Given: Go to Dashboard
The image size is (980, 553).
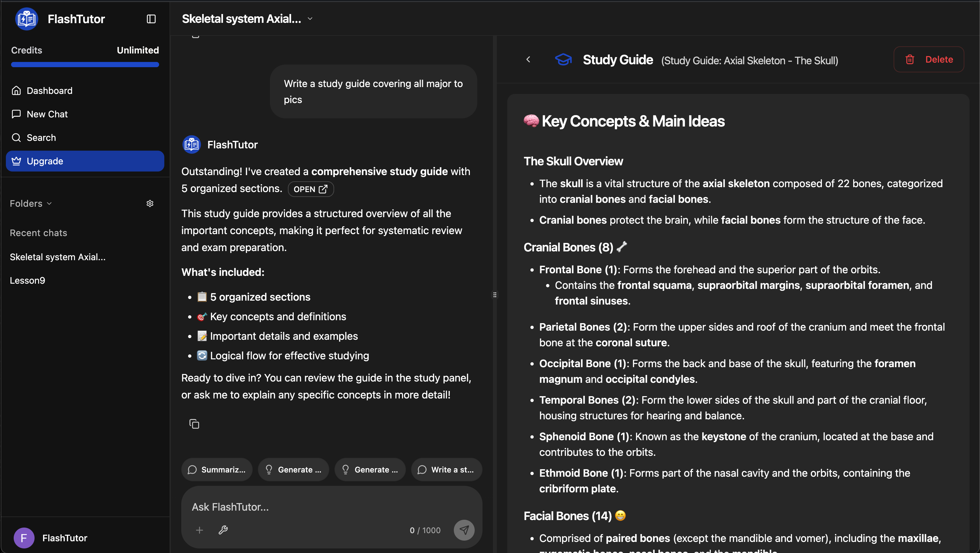Looking at the screenshot, I should pyautogui.click(x=50, y=91).
